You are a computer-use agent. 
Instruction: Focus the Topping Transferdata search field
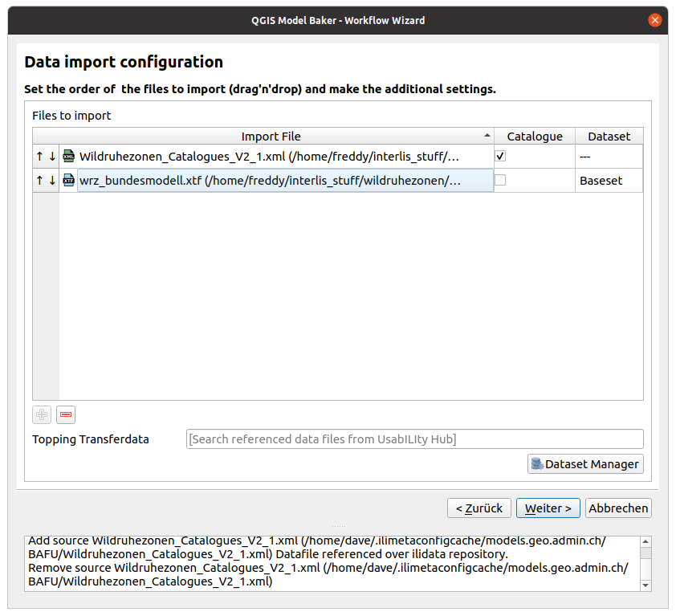tap(414, 439)
